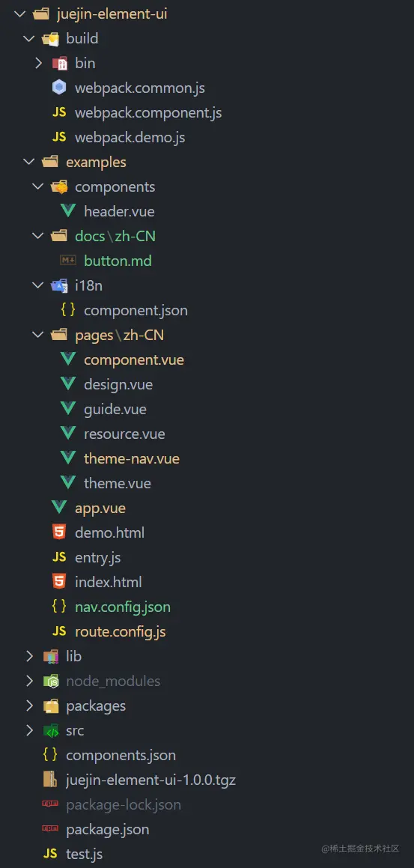
Task: Click the node_modules folder icon
Action: tap(50, 681)
